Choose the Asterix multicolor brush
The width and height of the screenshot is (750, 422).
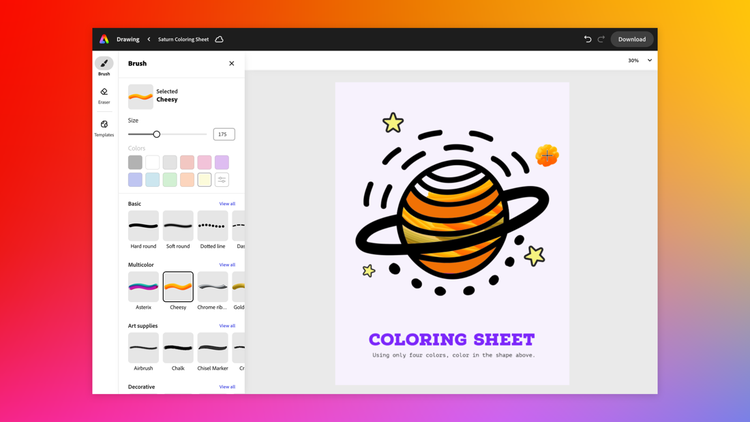point(143,287)
